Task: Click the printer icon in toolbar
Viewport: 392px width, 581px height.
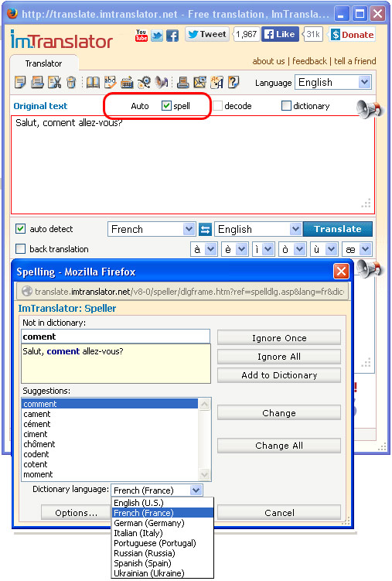Action: 183,82
